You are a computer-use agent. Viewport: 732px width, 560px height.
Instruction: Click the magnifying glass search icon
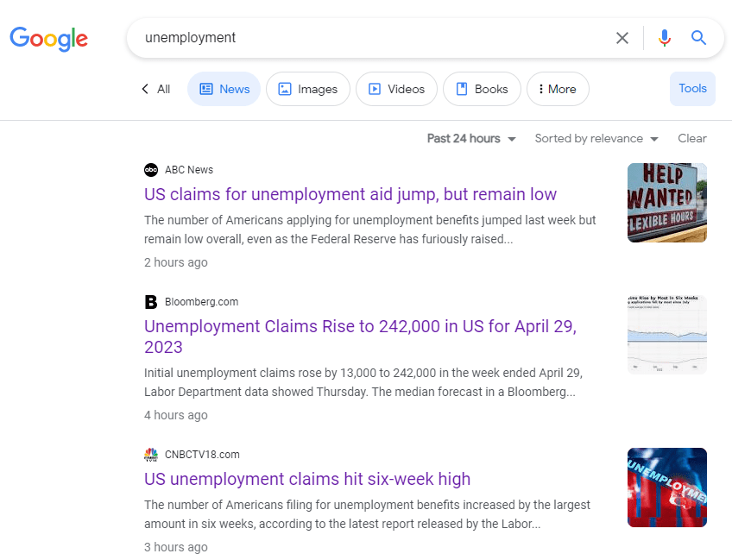coord(698,38)
